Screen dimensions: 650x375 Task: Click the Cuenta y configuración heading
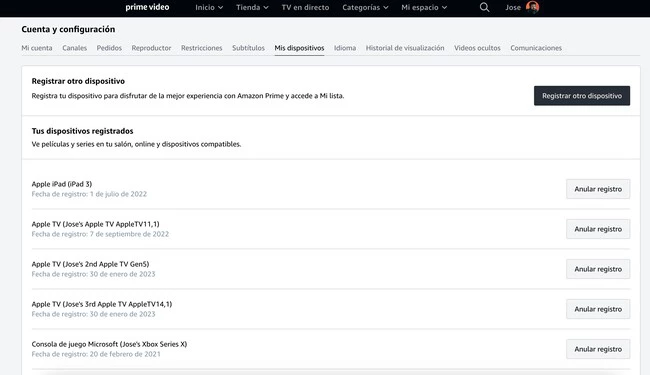(x=68, y=29)
